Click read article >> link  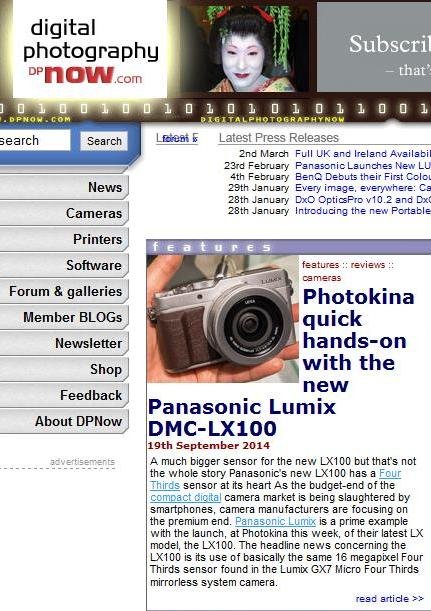[x=389, y=598]
